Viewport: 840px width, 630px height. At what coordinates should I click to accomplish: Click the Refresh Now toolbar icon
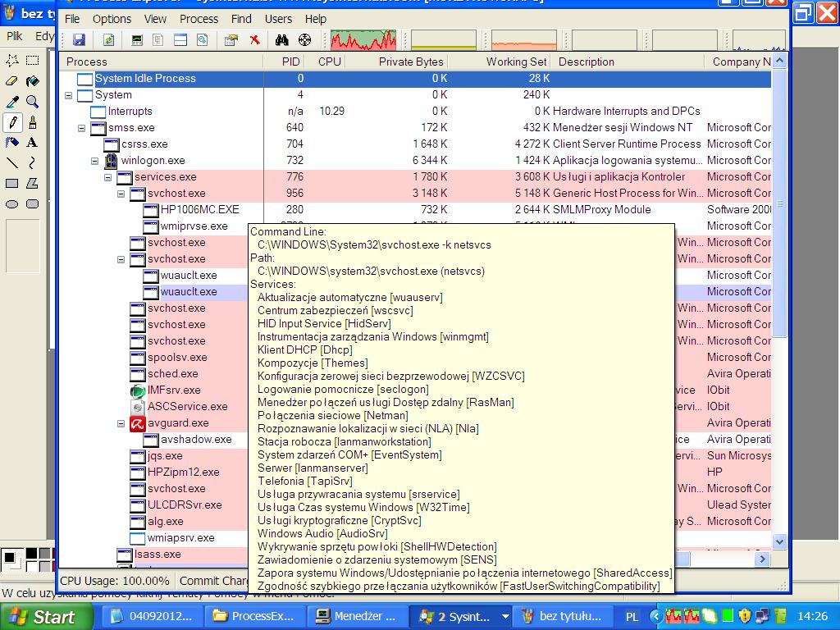pyautogui.click(x=108, y=39)
